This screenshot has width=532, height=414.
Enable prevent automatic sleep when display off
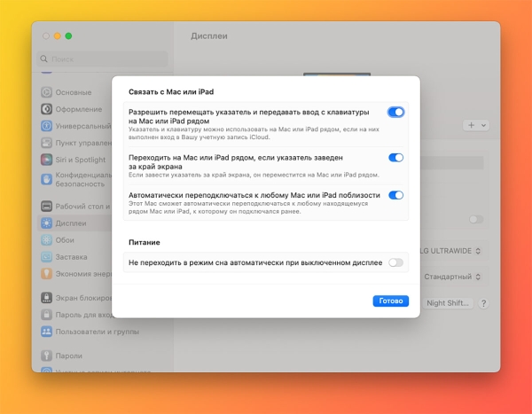[396, 262]
